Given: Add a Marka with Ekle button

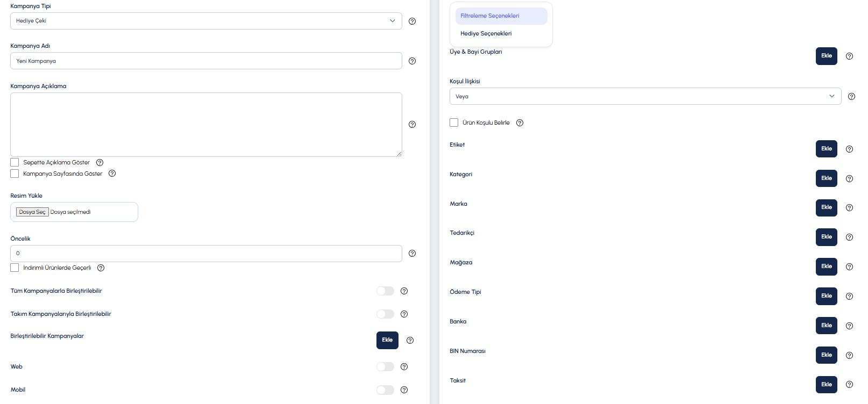Looking at the screenshot, I should tap(827, 207).
